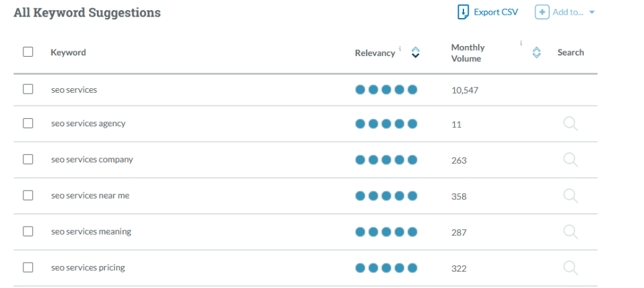Check the box for seo services
Viewport: 644px width, 288px height.
click(28, 89)
